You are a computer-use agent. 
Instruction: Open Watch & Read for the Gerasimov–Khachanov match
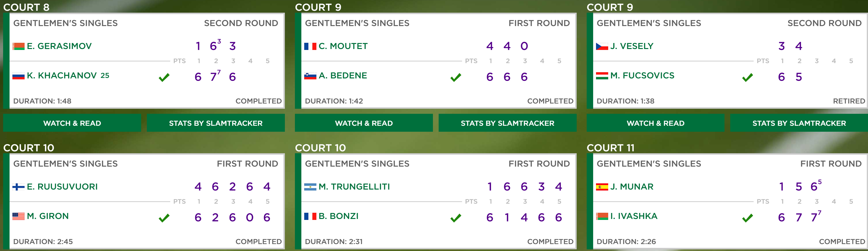72,123
